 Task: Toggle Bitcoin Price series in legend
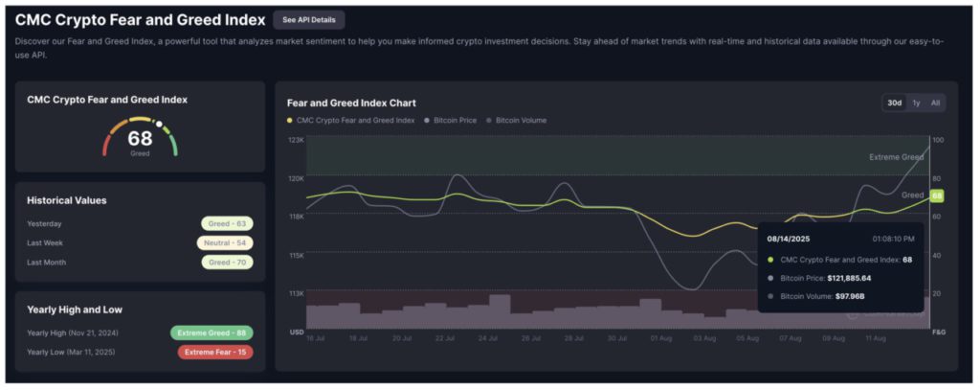coord(455,121)
